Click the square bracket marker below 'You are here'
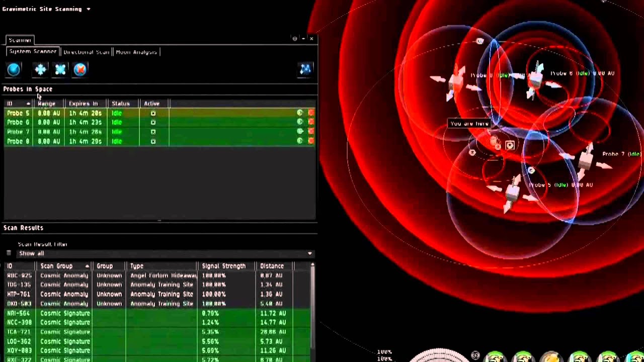 [x=510, y=145]
